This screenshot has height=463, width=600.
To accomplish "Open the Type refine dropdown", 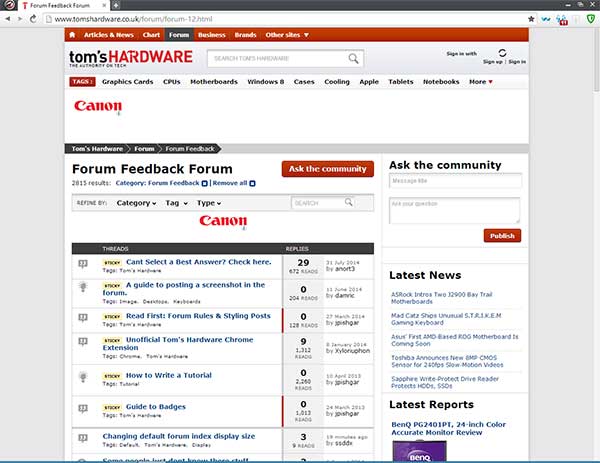I will (x=208, y=203).
